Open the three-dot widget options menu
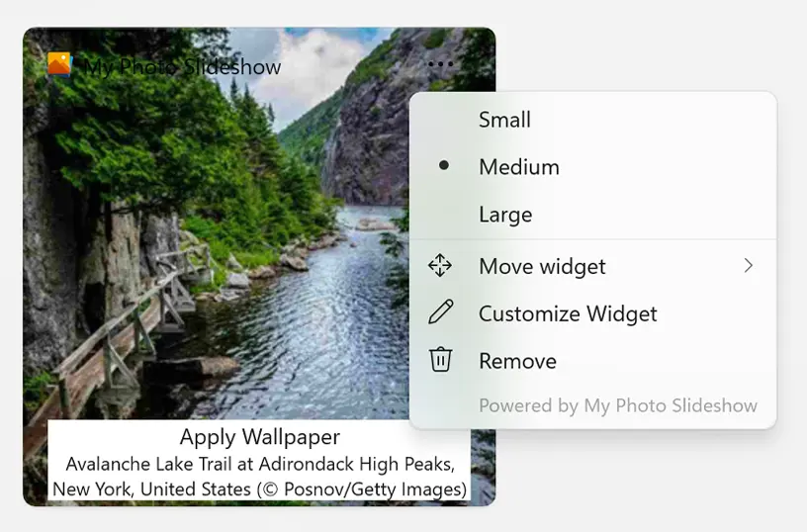Screen dimensions: 807x532 click(x=440, y=65)
